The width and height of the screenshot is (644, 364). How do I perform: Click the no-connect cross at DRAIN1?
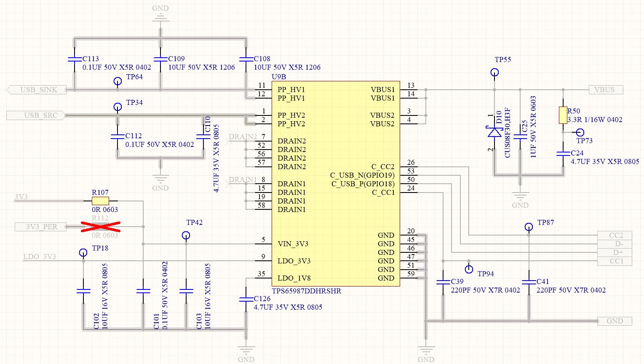coord(229,184)
